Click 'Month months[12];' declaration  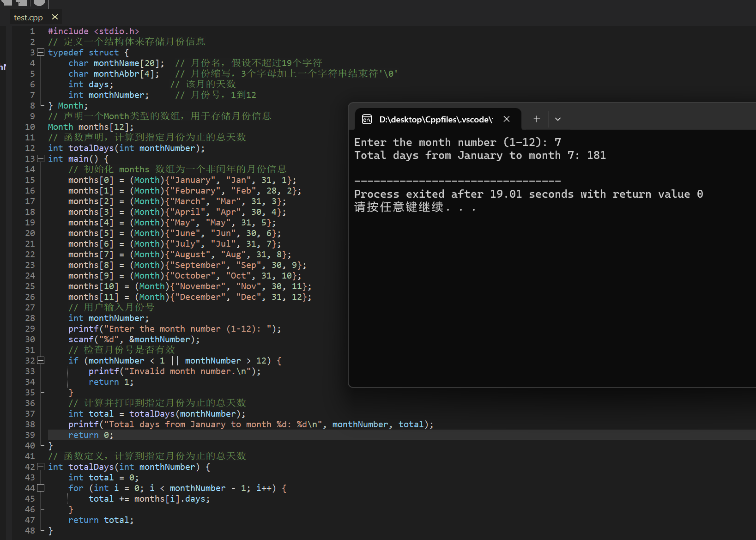coord(91,127)
